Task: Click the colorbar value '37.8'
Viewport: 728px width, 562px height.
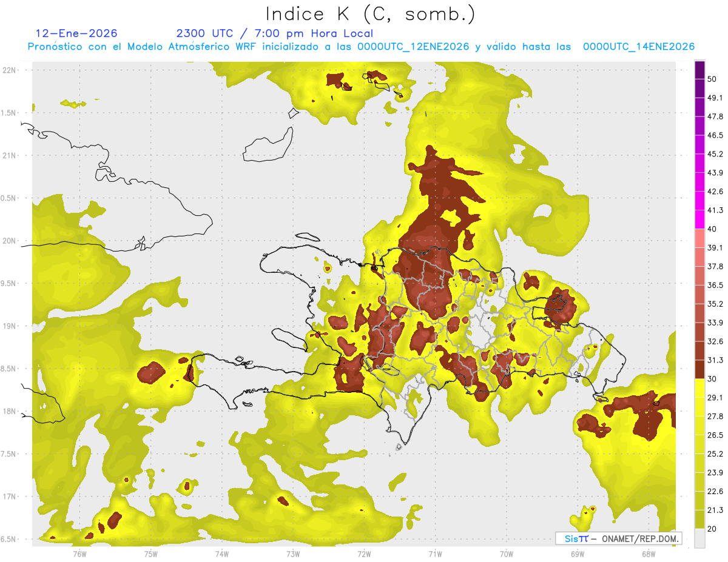Action: click(715, 266)
